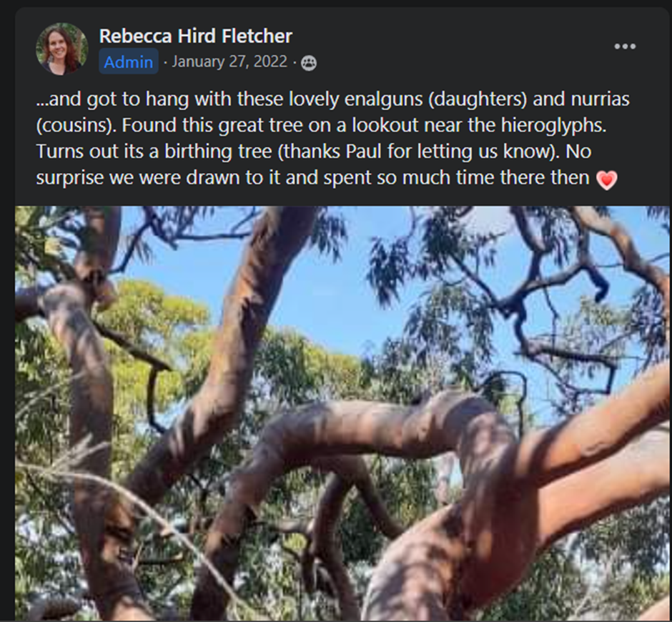Open the tree branches photo
This screenshot has height=622, width=672.
pos(342,413)
